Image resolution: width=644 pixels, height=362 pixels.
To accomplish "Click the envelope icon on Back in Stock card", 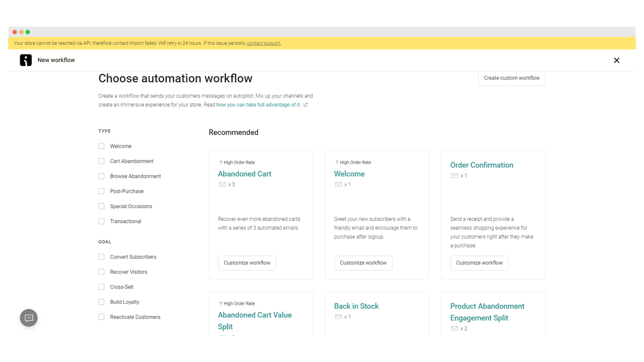I will [339, 317].
